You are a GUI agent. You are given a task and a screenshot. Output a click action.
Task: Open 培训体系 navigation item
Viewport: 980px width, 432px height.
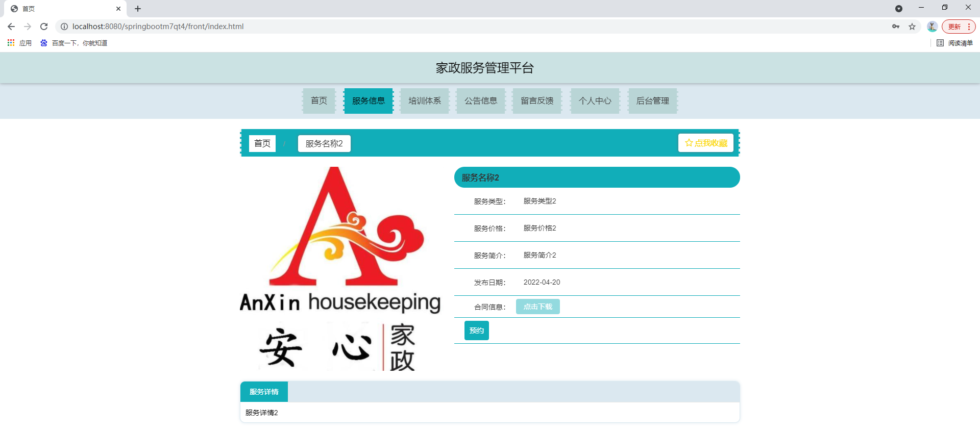[x=425, y=101]
